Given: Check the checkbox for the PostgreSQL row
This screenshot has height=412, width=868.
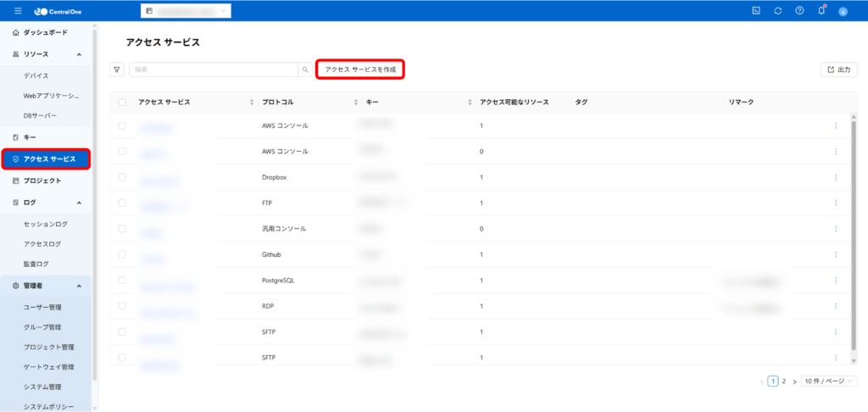Looking at the screenshot, I should pos(122,280).
